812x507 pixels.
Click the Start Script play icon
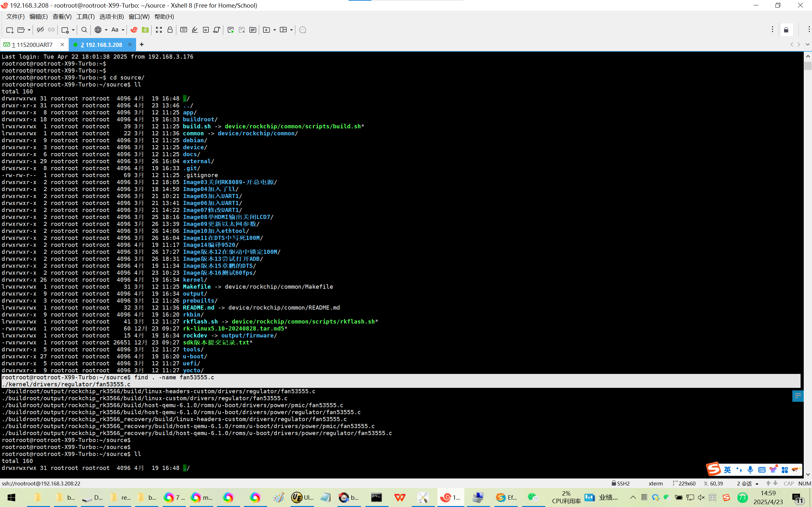231,30
